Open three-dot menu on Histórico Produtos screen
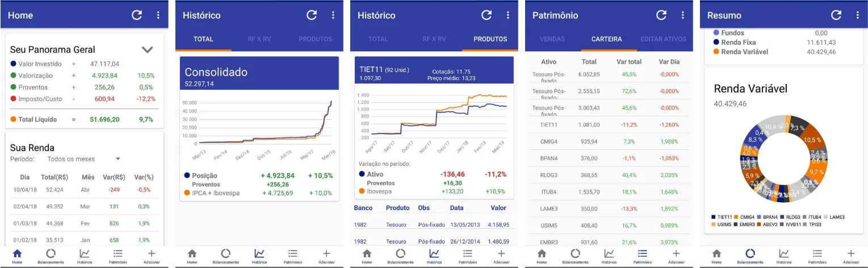Image resolution: width=868 pixels, height=268 pixels. pyautogui.click(x=508, y=15)
